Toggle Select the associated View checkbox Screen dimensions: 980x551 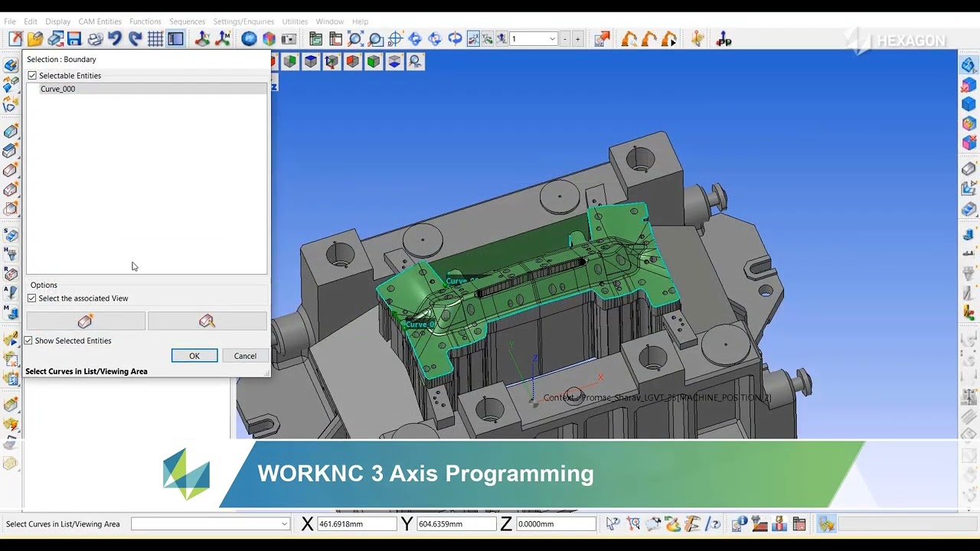[32, 298]
